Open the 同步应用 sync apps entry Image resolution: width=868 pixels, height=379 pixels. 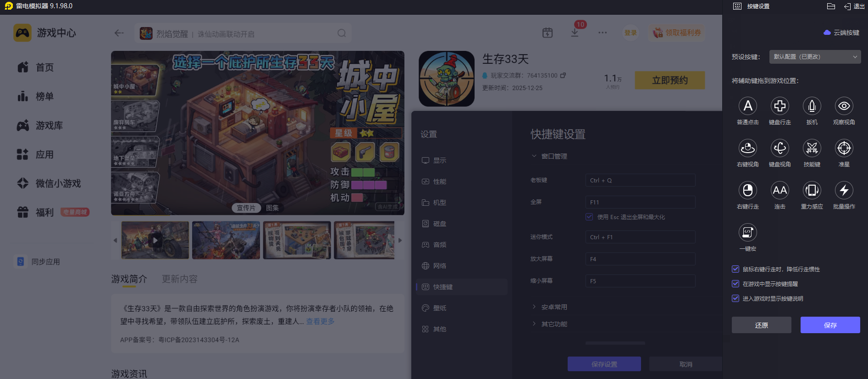38,262
